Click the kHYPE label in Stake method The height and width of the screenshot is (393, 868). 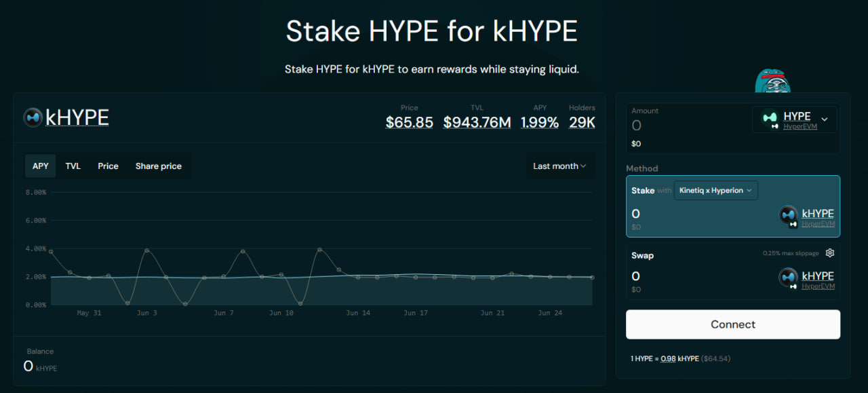pyautogui.click(x=818, y=214)
